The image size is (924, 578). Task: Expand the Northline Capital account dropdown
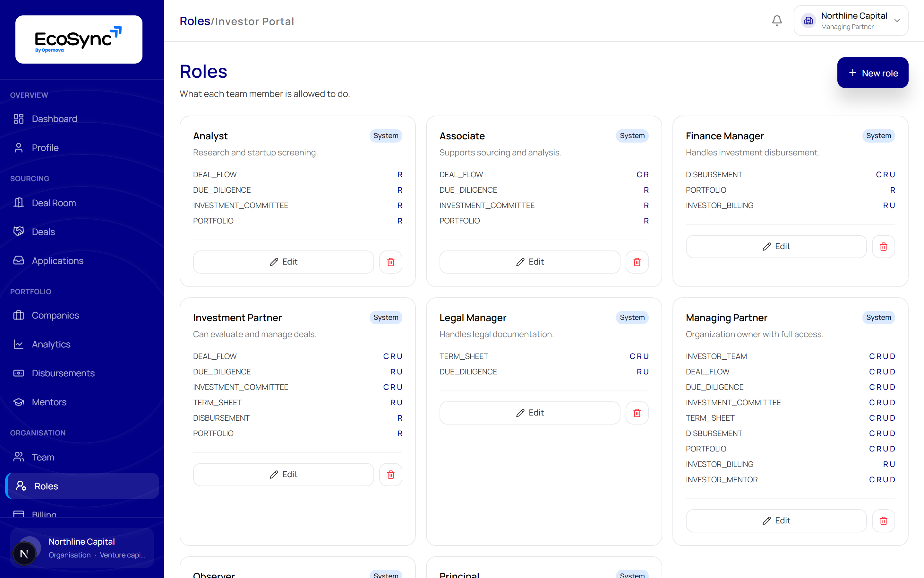point(851,21)
